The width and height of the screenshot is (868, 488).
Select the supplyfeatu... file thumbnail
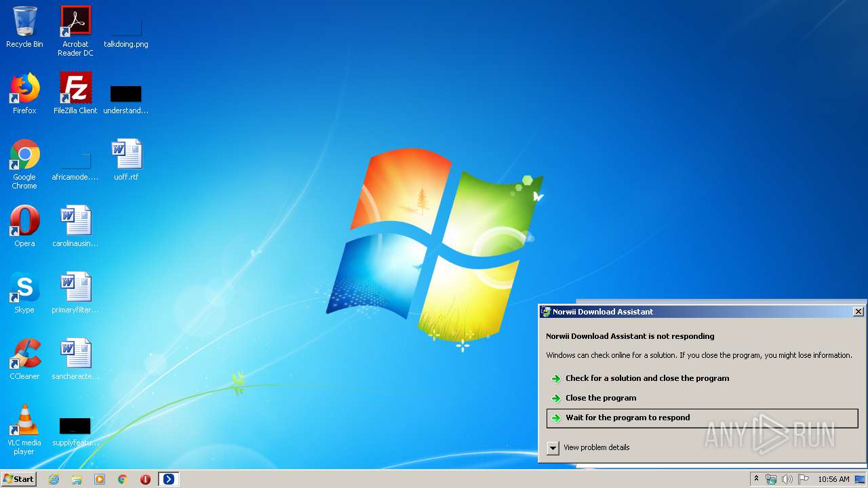click(x=75, y=430)
